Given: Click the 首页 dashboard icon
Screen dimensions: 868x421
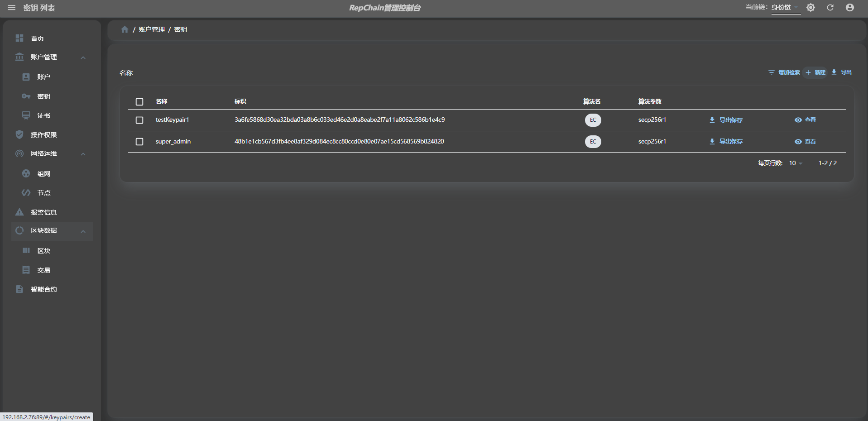Looking at the screenshot, I should (x=19, y=38).
